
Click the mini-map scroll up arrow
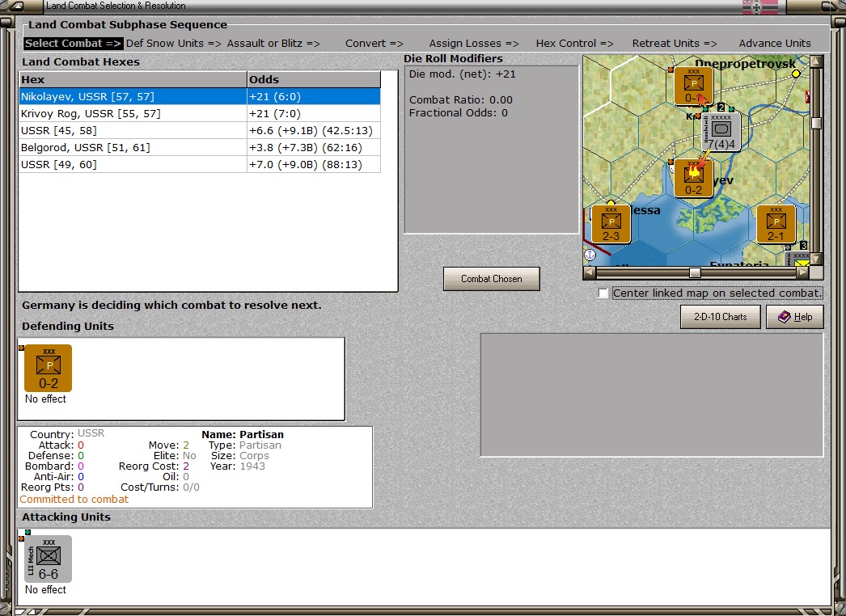[816, 61]
